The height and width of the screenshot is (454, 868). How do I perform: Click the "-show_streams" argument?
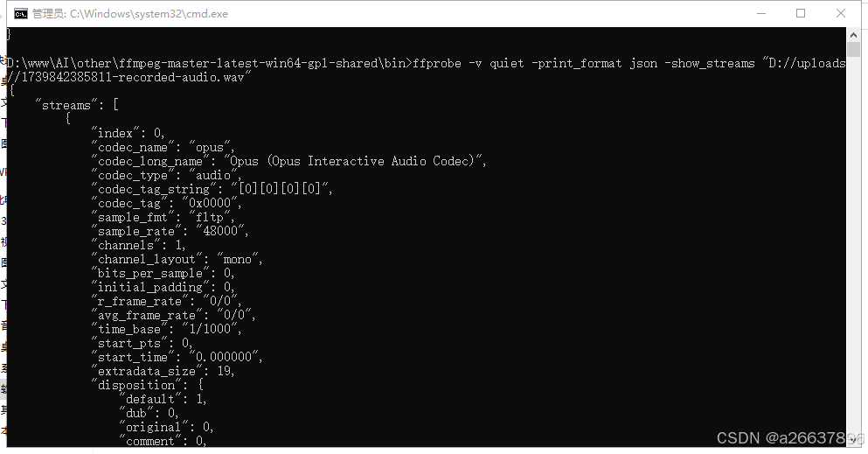point(710,63)
